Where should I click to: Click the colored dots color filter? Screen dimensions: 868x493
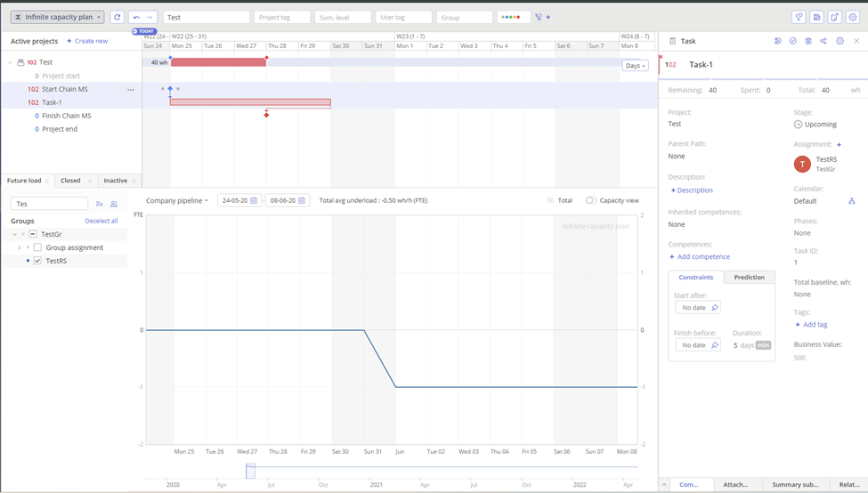click(x=511, y=17)
